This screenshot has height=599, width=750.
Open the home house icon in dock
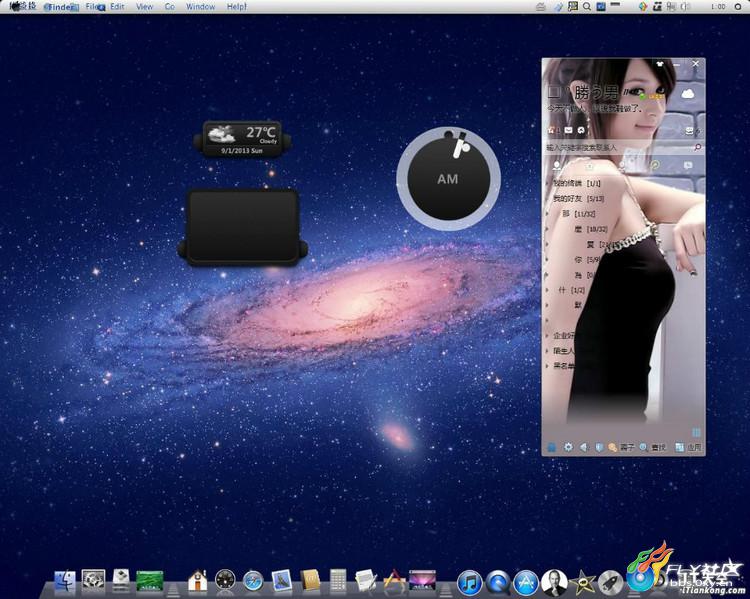(198, 580)
